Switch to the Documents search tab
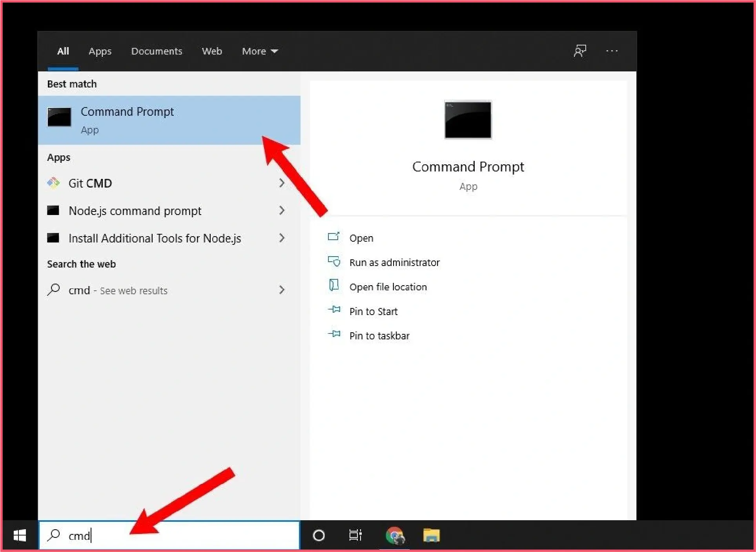Screen dimensions: 756x552 pos(157,51)
